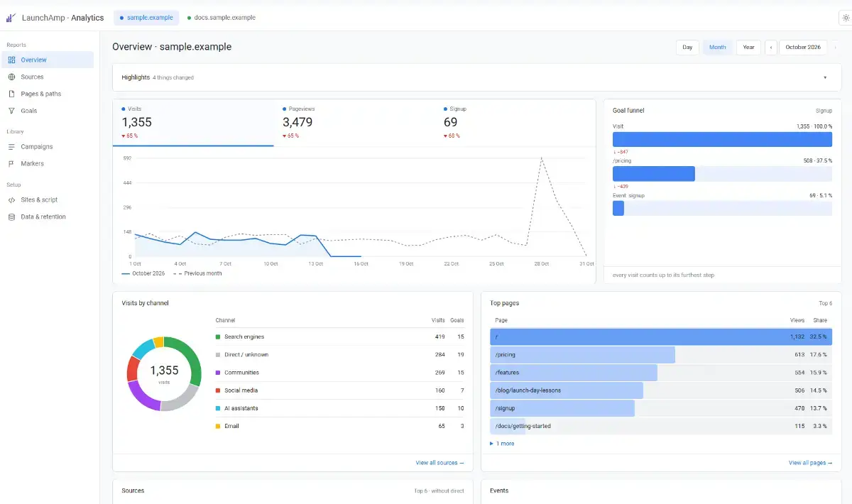Click the Email channel row
The image size is (852, 504).
pyautogui.click(x=339, y=426)
